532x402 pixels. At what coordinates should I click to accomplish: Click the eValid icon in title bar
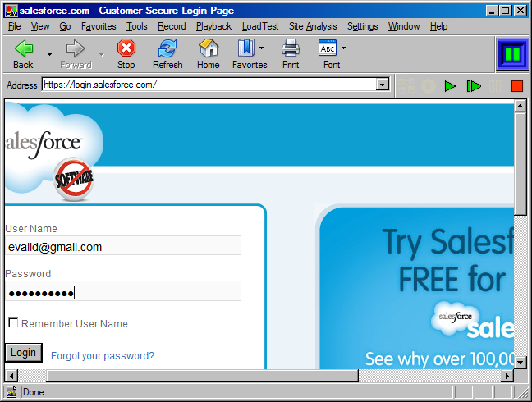point(11,11)
